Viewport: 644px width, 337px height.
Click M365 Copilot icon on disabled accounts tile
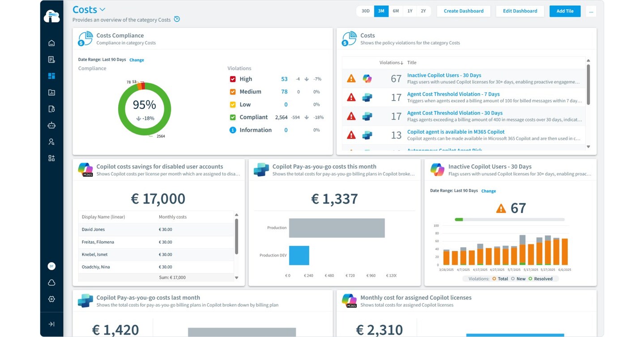[85, 170]
